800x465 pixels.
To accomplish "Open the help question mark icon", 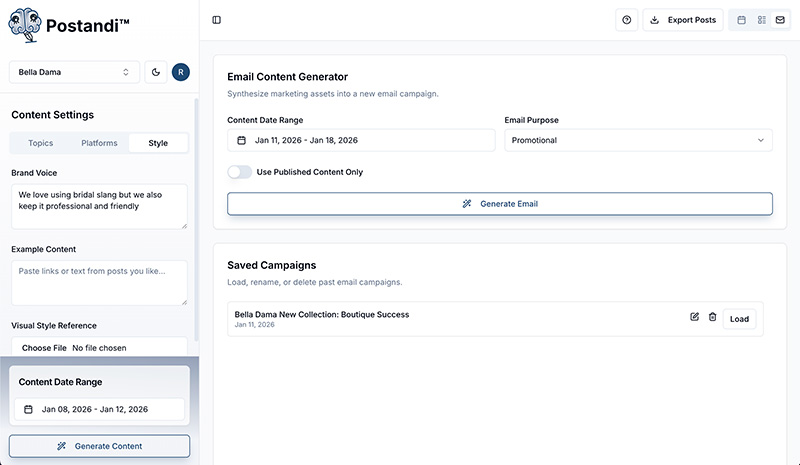I will (626, 20).
